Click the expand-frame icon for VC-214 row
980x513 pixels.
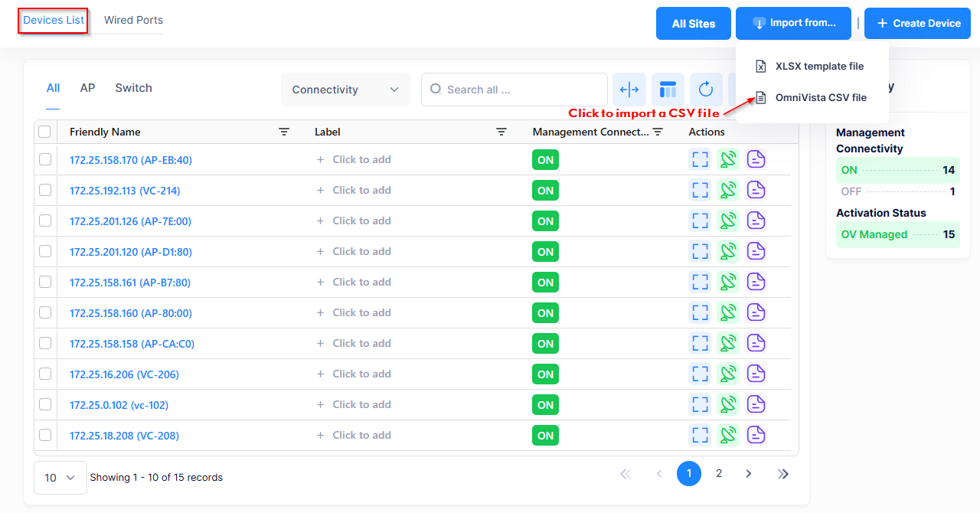(700, 190)
